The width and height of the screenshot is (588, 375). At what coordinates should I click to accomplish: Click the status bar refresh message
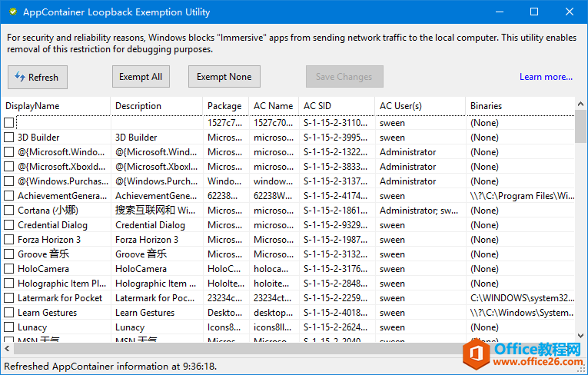(x=110, y=366)
